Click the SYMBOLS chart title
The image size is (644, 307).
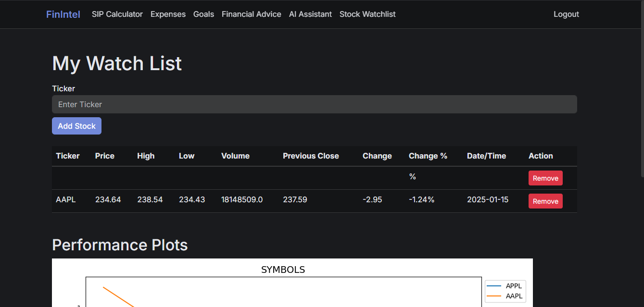point(283,270)
